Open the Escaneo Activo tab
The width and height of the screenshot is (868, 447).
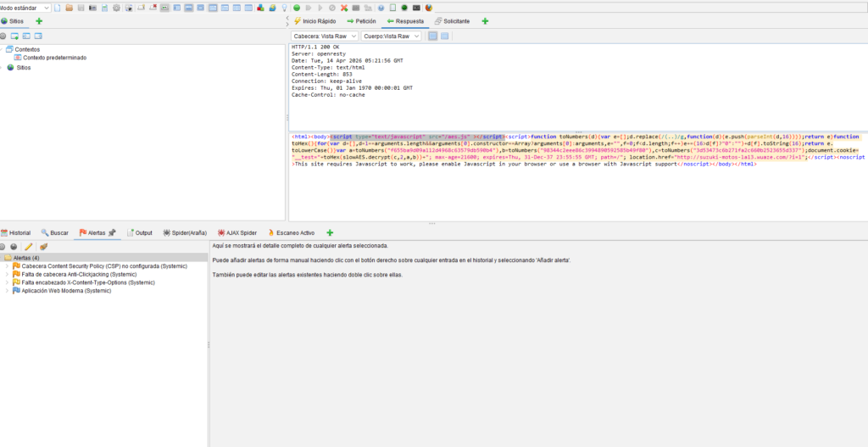point(292,232)
